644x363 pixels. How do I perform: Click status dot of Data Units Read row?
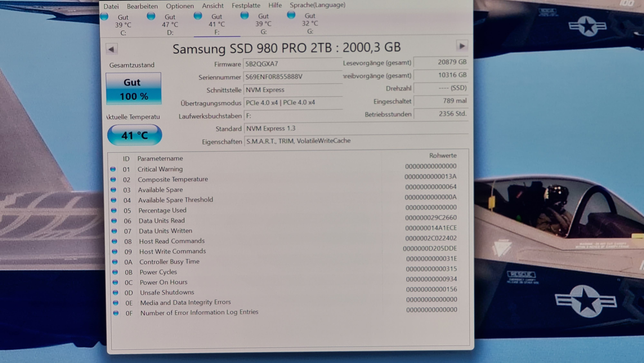coord(114,221)
